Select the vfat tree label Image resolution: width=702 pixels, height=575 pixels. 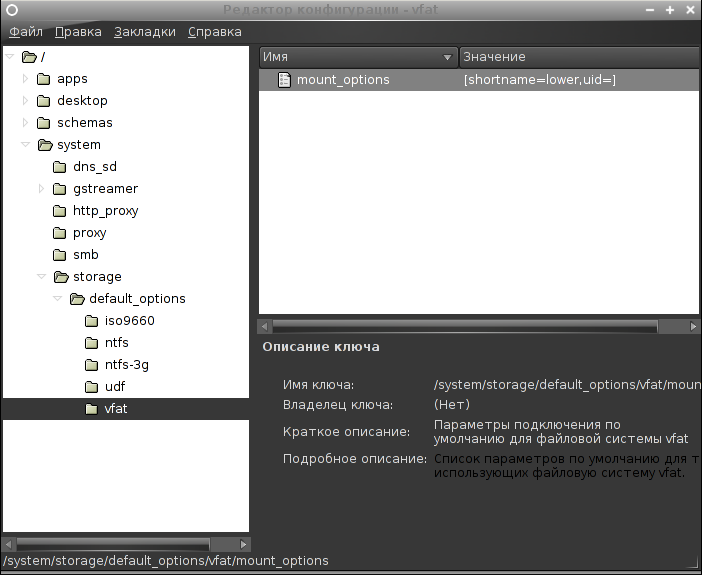[116, 408]
